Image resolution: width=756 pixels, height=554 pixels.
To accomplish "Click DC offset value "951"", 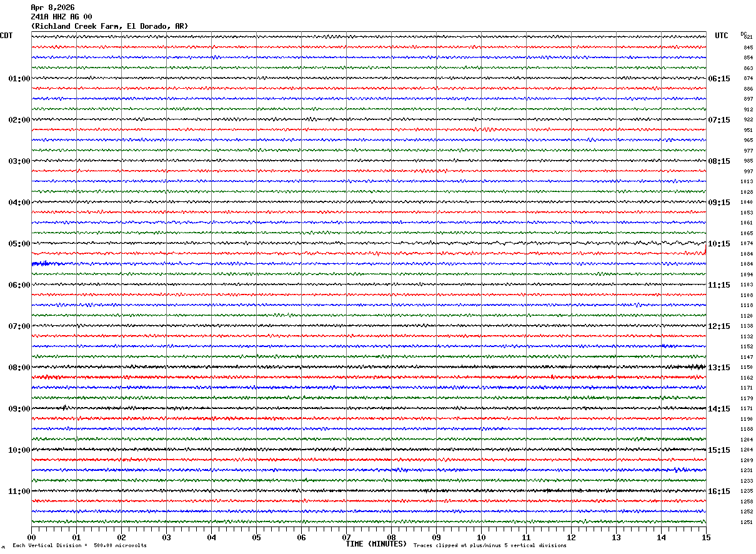I will pyautogui.click(x=748, y=130).
